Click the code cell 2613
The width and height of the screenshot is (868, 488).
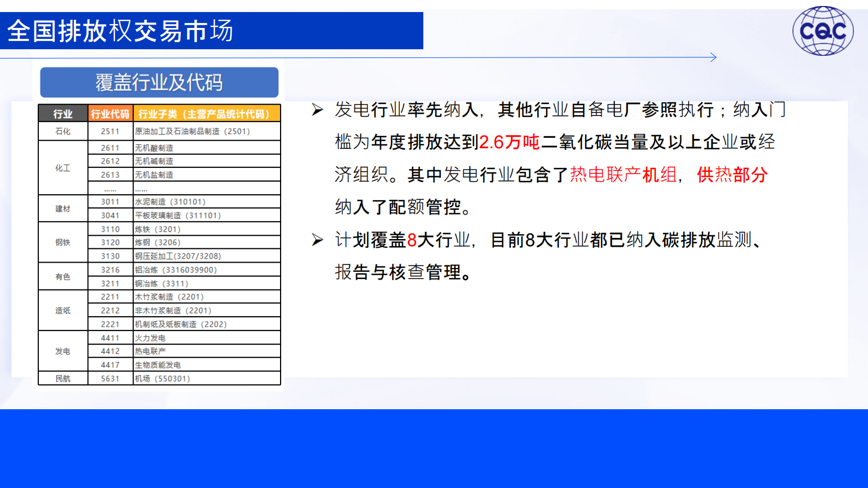110,175
